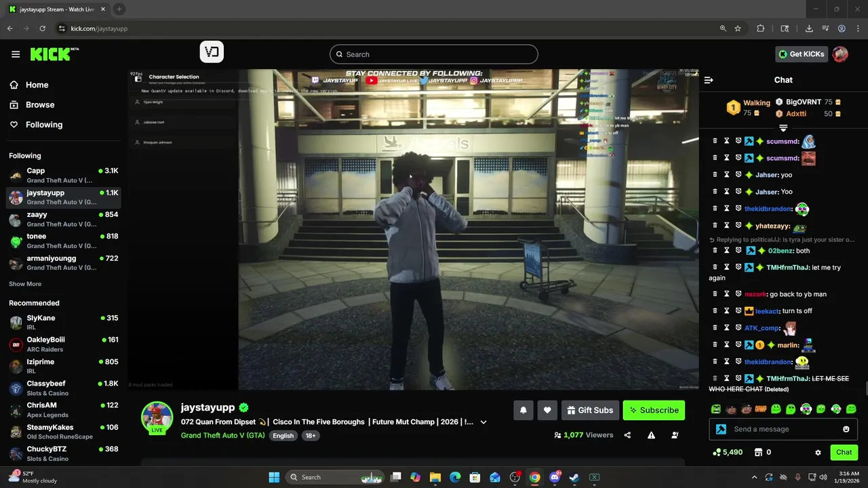Click the ATK_comp username in chat
The image size is (868, 488).
[x=762, y=328]
